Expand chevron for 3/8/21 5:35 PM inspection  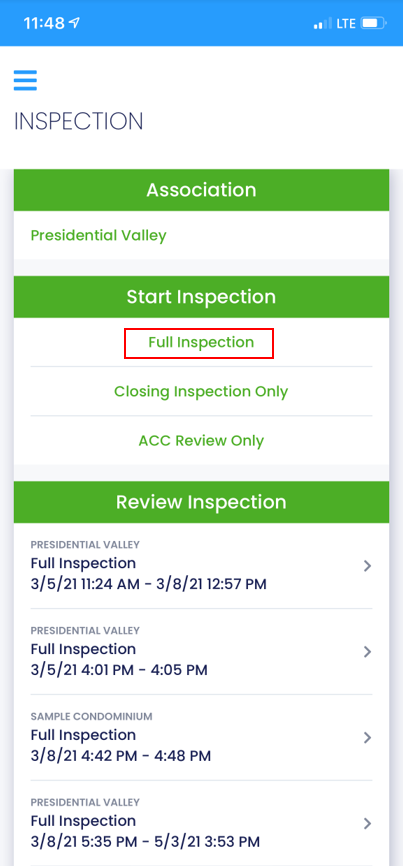367,823
